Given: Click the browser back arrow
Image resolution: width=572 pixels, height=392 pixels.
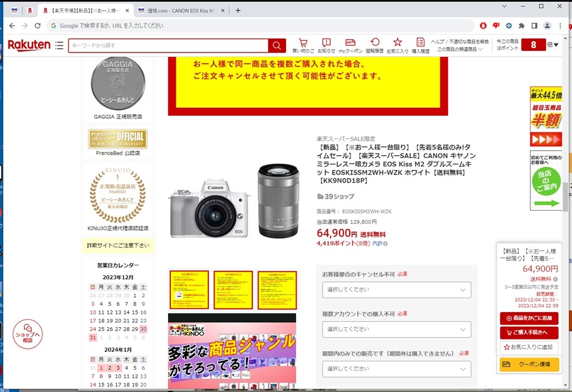Looking at the screenshot, I should (x=12, y=26).
